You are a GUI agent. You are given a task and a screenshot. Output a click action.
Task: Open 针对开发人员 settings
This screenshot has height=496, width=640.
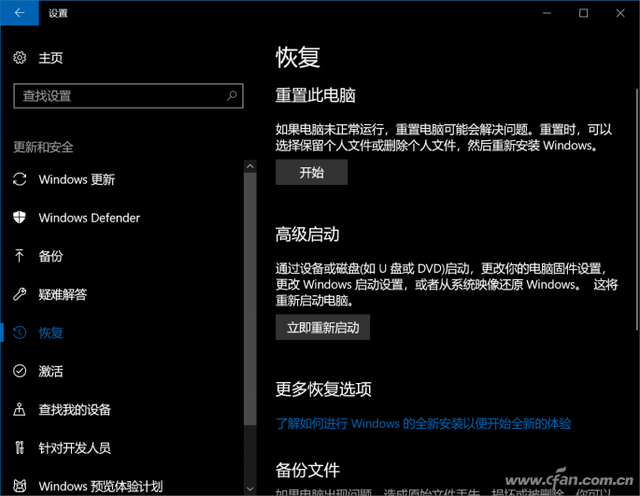(x=75, y=448)
